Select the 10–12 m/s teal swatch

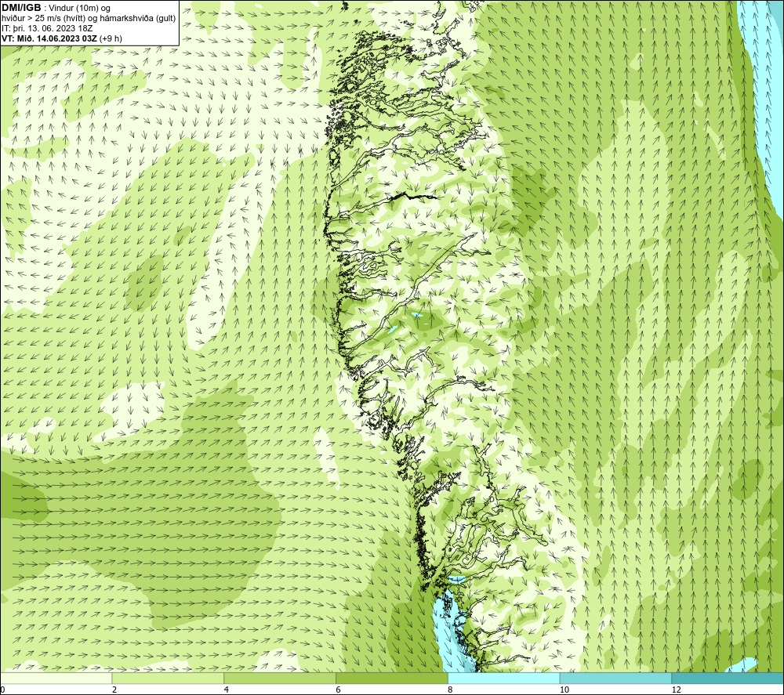pyautogui.click(x=616, y=678)
